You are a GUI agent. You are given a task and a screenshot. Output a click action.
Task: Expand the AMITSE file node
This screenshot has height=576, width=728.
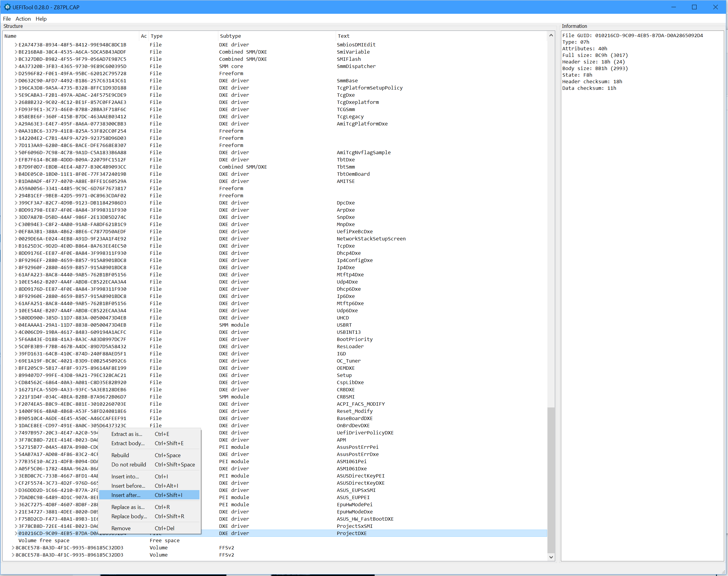pos(16,181)
